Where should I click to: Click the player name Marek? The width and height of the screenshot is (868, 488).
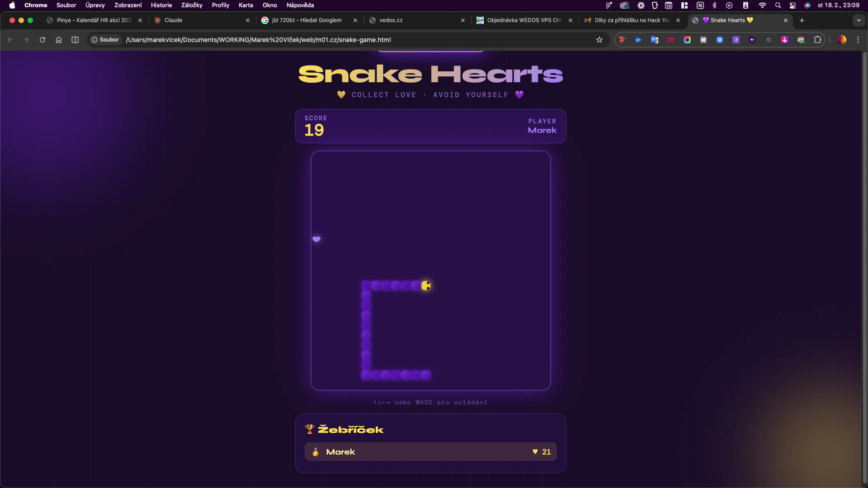(542, 130)
